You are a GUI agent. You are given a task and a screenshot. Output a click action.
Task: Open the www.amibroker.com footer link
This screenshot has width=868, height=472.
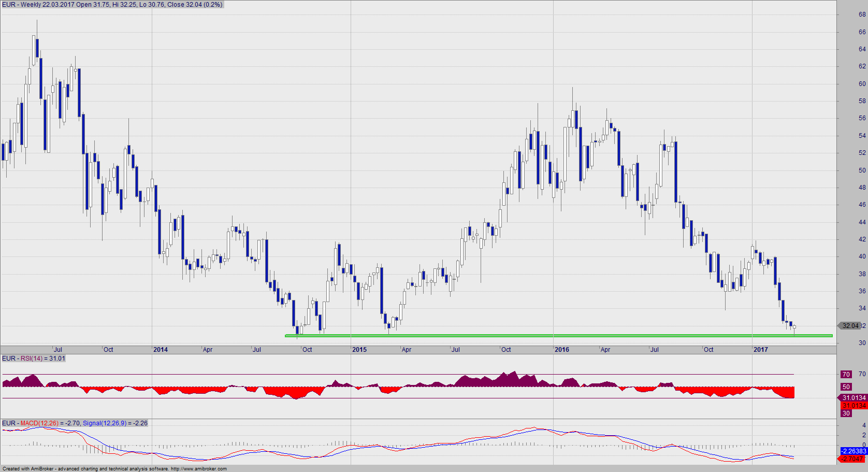[198, 469]
